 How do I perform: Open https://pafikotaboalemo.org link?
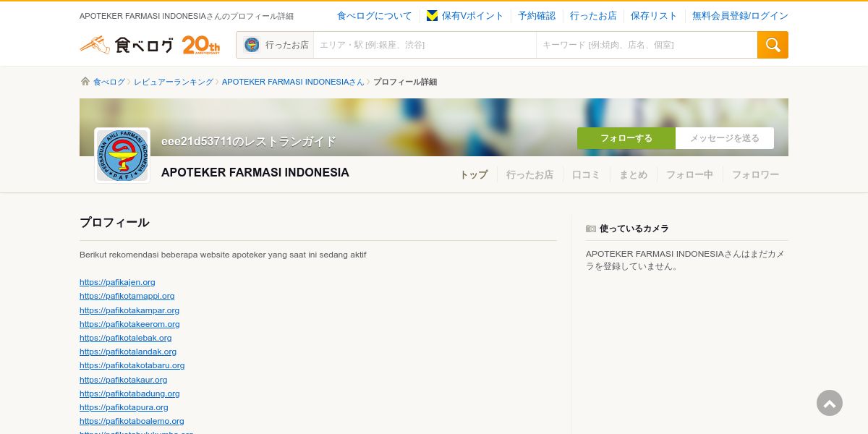pos(132,421)
